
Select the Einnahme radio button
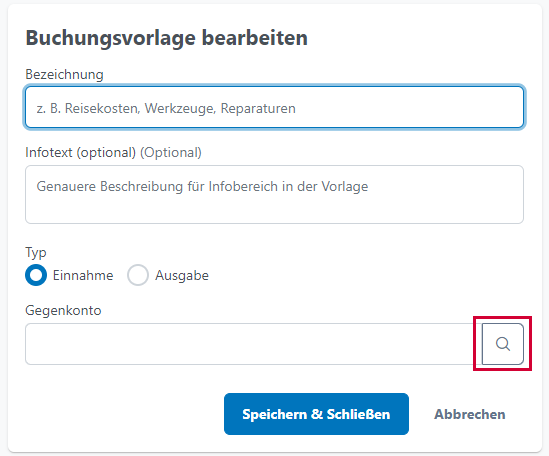[36, 275]
